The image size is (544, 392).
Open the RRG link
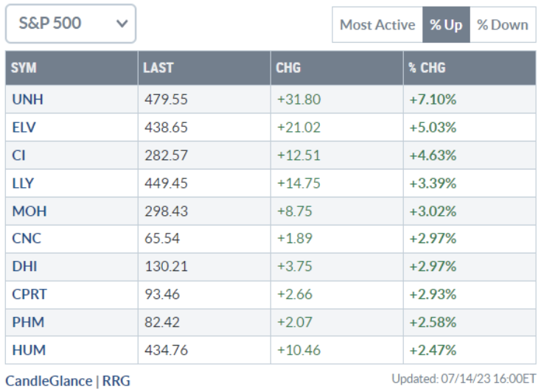pos(115,380)
